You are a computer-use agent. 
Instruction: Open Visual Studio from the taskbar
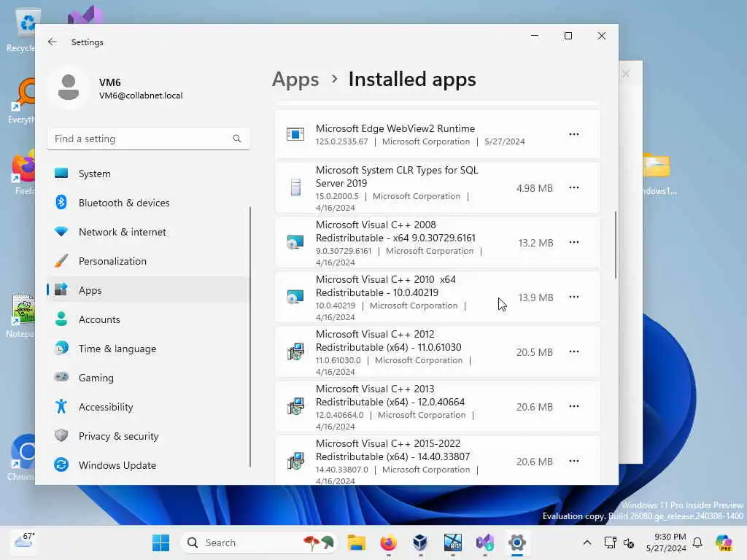pyautogui.click(x=484, y=542)
